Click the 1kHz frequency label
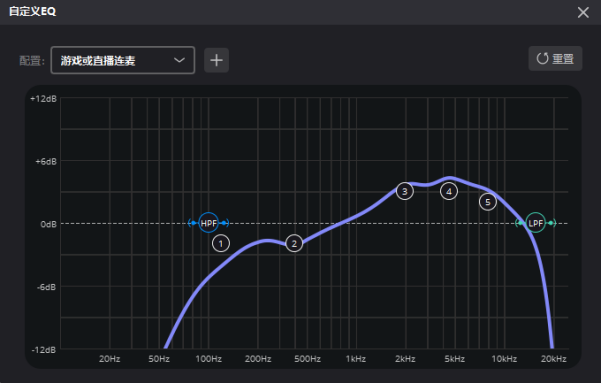This screenshot has width=602, height=383. pos(356,359)
